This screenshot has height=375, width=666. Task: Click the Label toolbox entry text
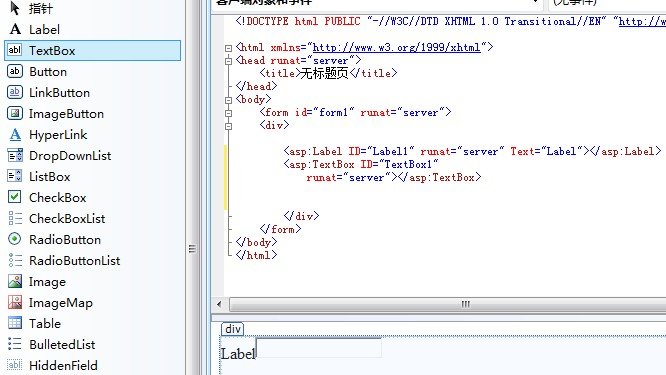coord(45,30)
